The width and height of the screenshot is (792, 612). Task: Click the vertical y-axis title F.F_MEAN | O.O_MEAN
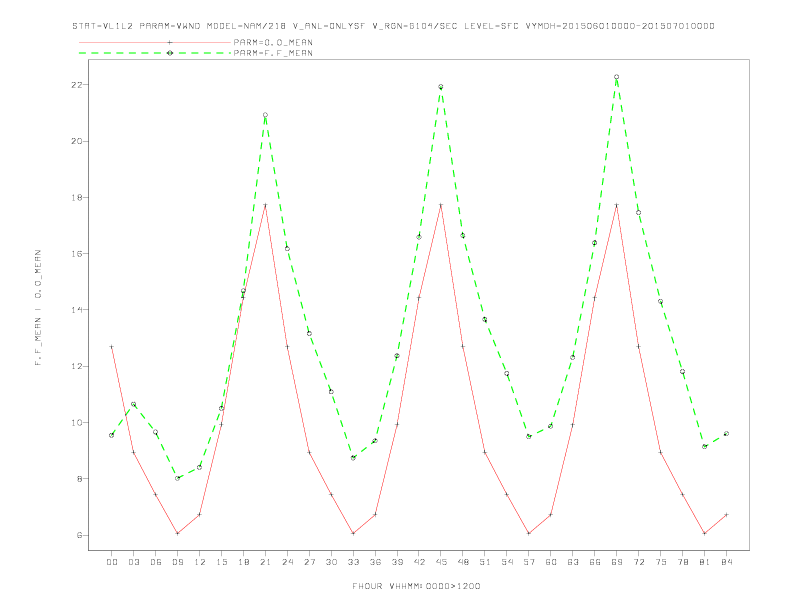(x=38, y=308)
